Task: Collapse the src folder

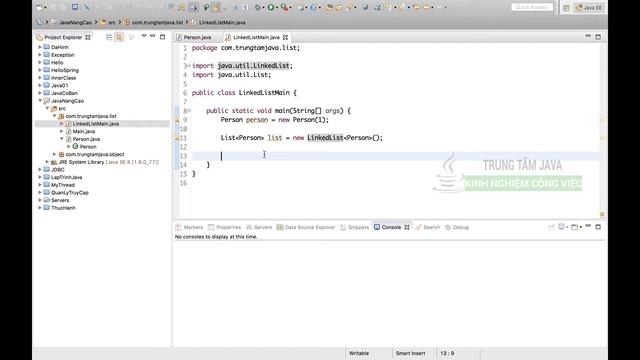Action: click(47, 108)
